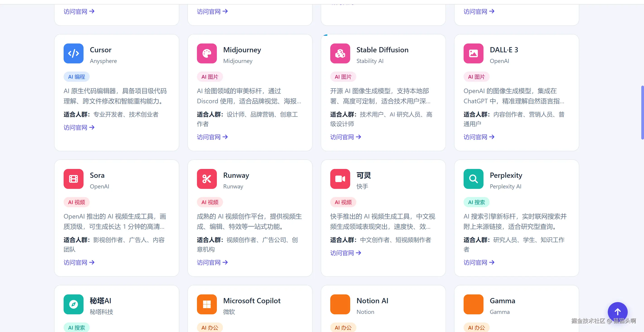Click the 可灵 card title
Viewport: 644px width, 332px height.
pyautogui.click(x=364, y=175)
